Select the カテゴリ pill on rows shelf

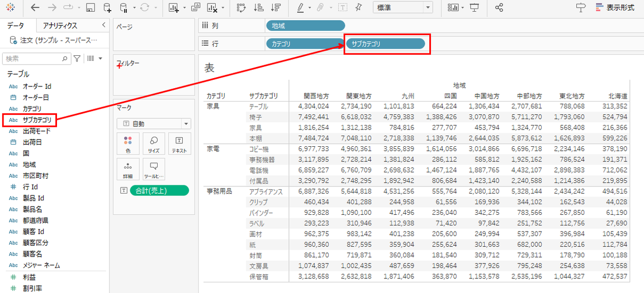pos(305,44)
